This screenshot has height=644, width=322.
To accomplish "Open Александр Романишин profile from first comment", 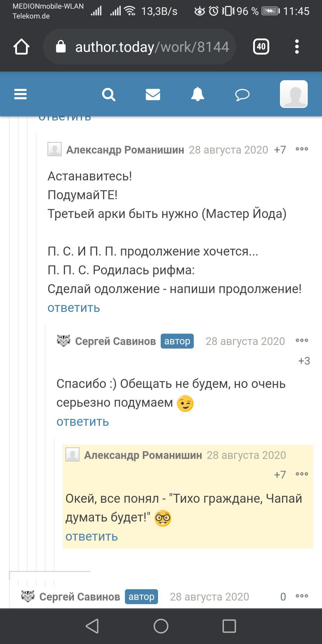I will [125, 150].
